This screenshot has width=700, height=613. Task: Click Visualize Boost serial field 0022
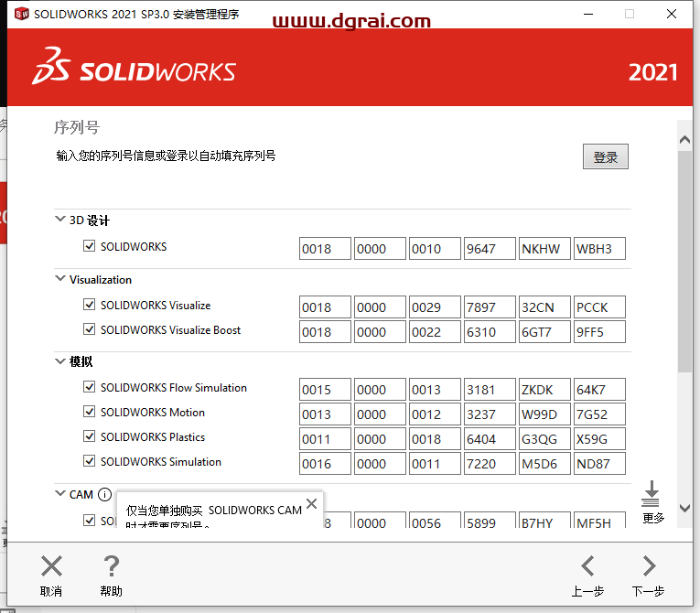(435, 332)
